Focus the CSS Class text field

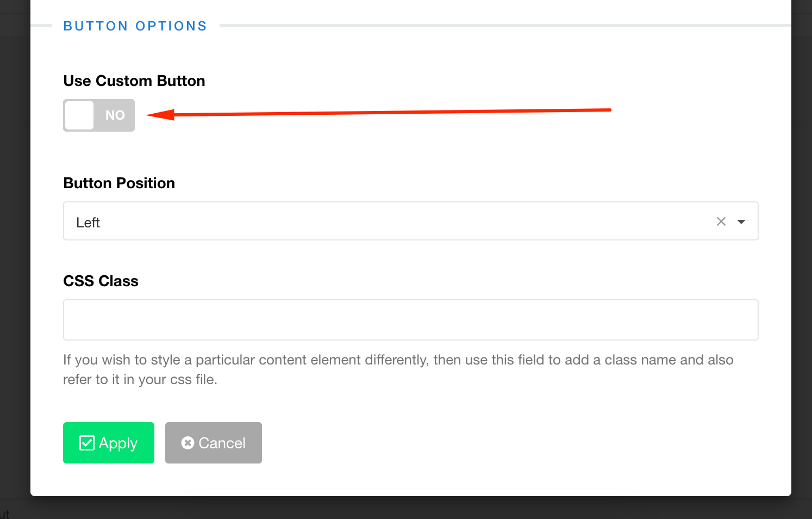click(410, 320)
